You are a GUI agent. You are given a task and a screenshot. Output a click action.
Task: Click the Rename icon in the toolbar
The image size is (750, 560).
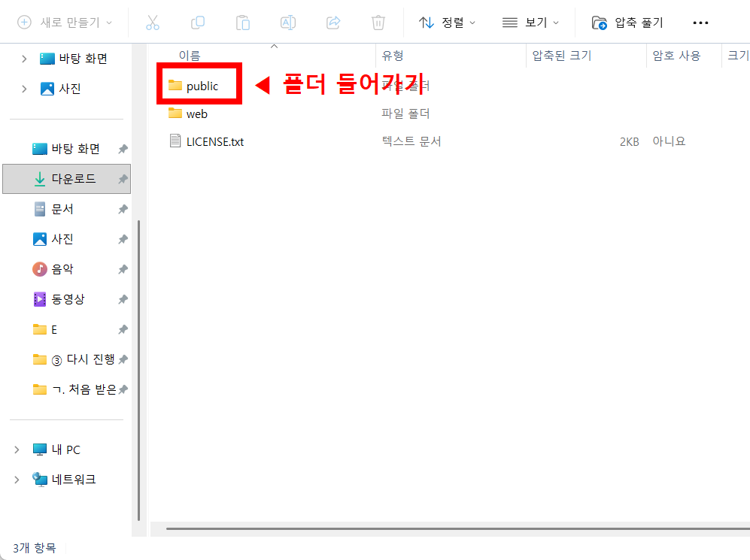pos(288,23)
